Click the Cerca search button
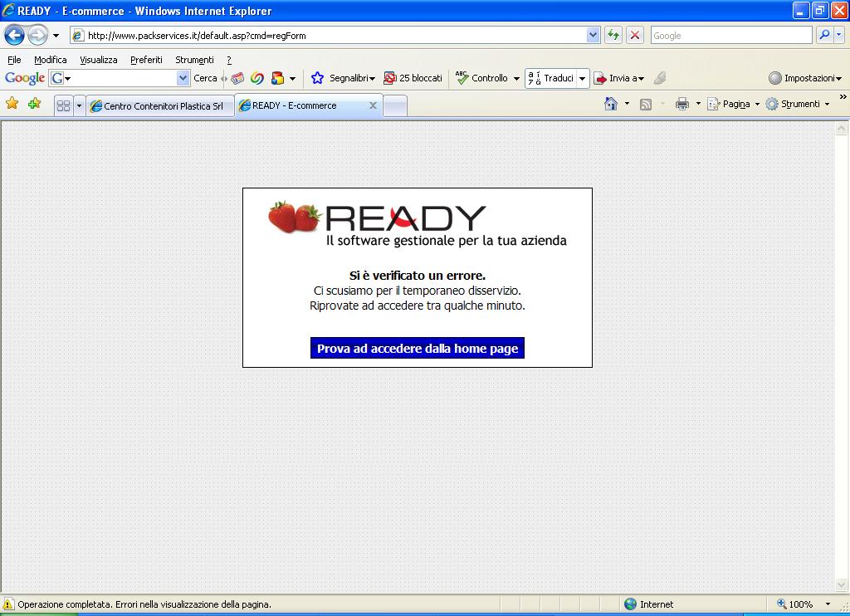850x616 pixels. pyautogui.click(x=205, y=78)
